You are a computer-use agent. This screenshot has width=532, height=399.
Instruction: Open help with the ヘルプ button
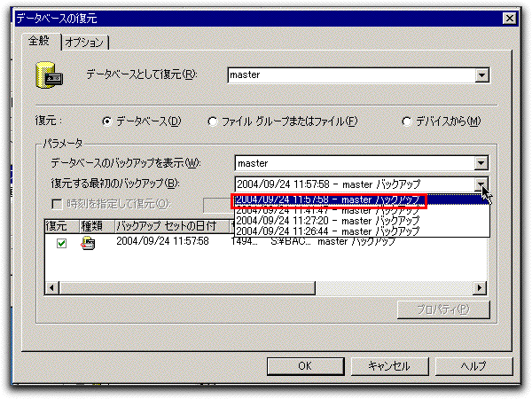[x=473, y=366]
